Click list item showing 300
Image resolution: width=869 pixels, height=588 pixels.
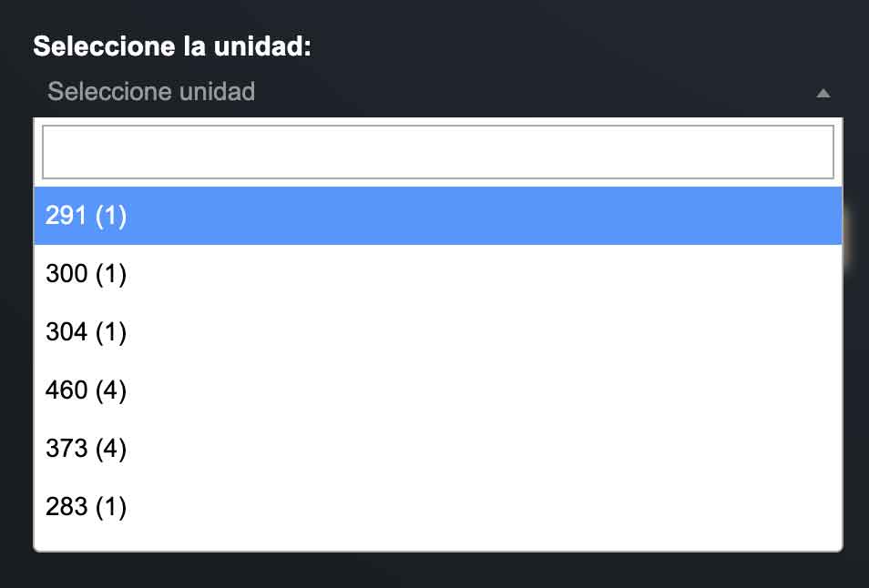[438, 273]
